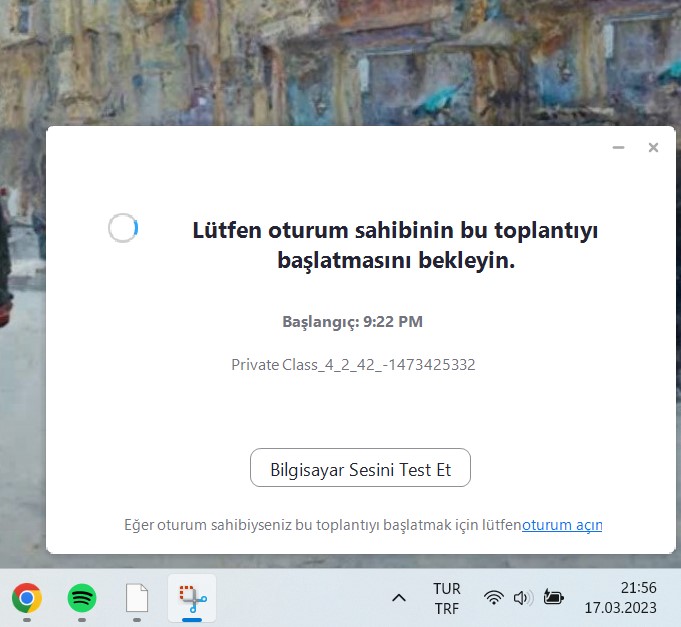Click the speaker volume tray icon

point(523,598)
